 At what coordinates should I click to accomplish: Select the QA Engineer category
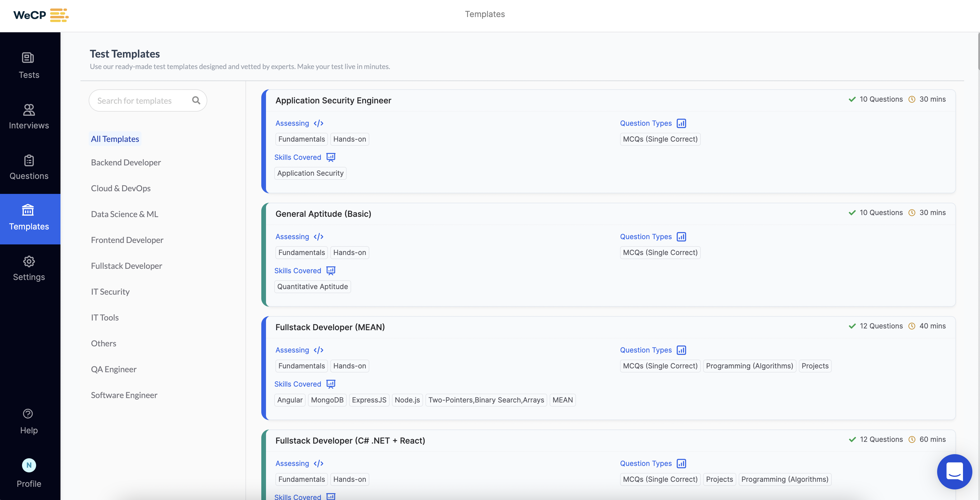[113, 369]
